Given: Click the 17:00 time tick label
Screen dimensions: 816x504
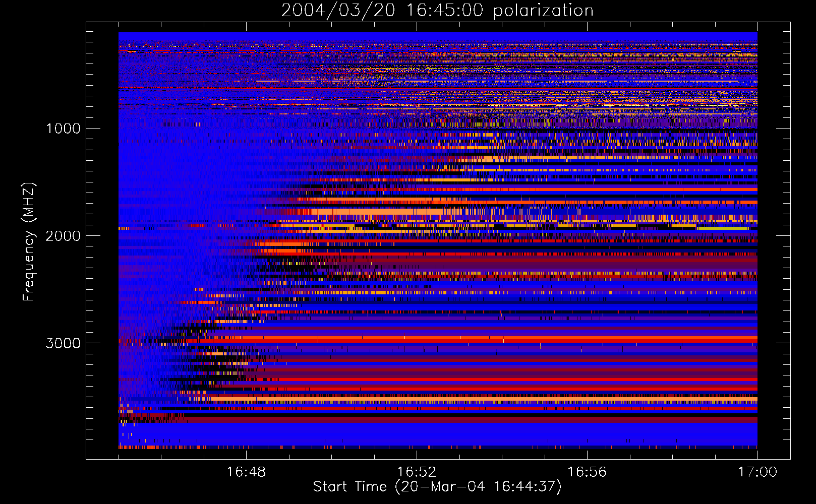Looking at the screenshot, I should [x=757, y=472].
